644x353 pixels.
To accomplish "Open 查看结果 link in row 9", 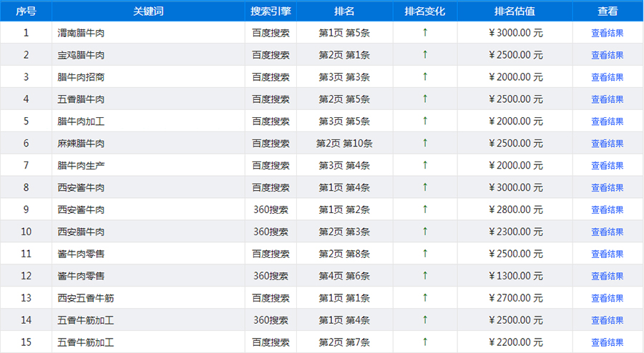I will pos(607,210).
